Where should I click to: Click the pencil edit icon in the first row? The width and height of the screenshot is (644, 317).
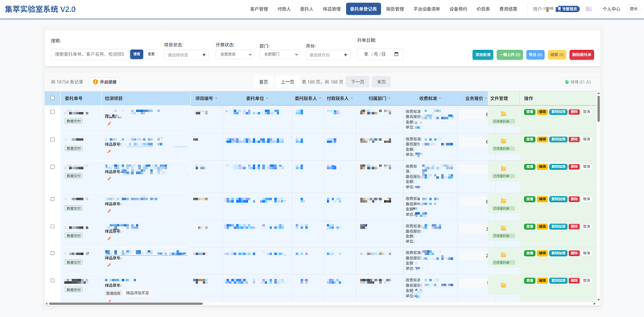109,124
